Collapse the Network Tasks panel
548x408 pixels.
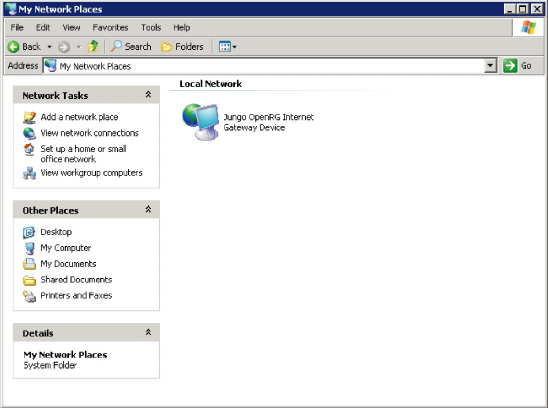point(148,94)
